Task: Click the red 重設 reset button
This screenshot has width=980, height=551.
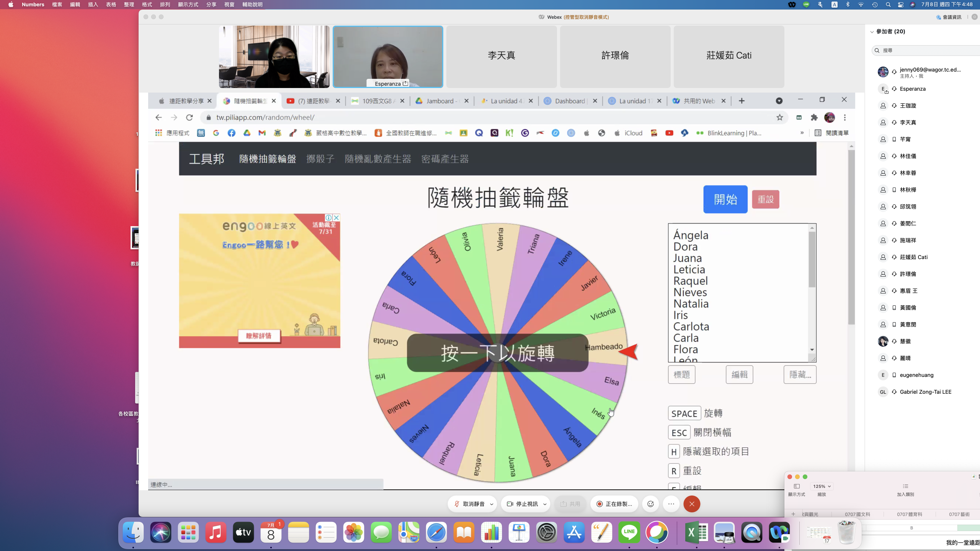Action: point(765,199)
